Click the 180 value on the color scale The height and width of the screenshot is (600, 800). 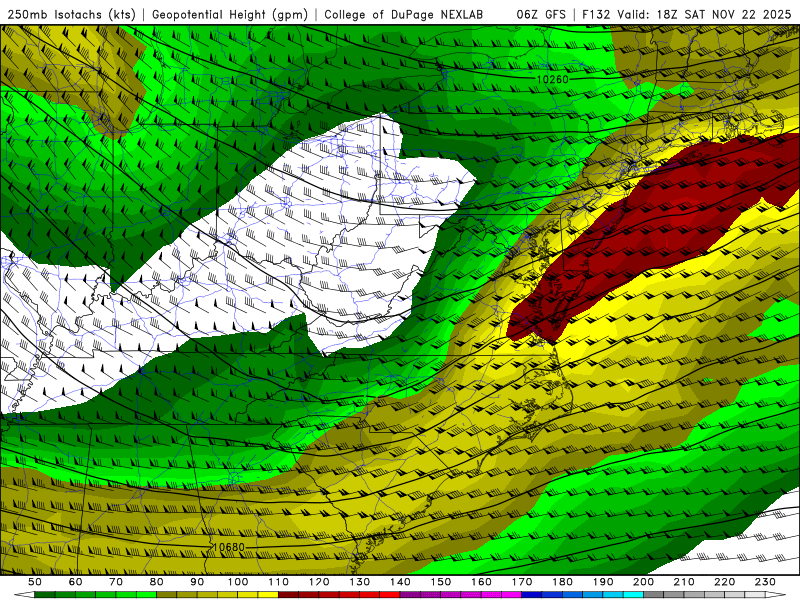562,582
